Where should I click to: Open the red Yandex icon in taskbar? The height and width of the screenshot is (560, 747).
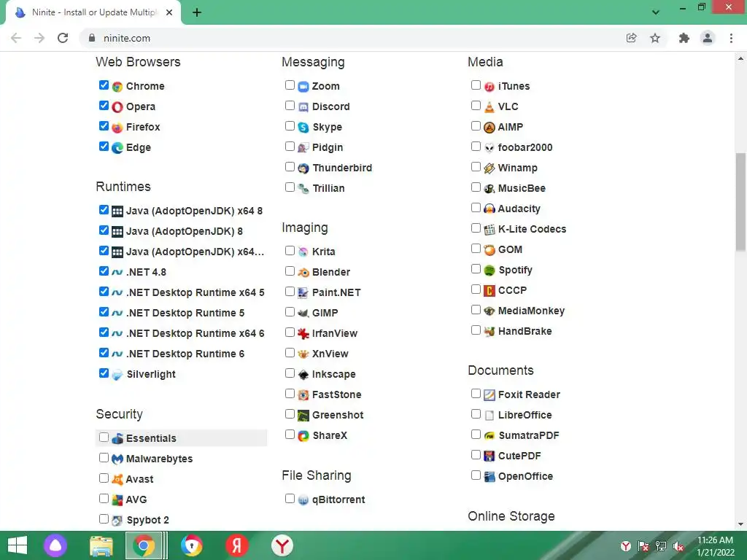click(237, 545)
